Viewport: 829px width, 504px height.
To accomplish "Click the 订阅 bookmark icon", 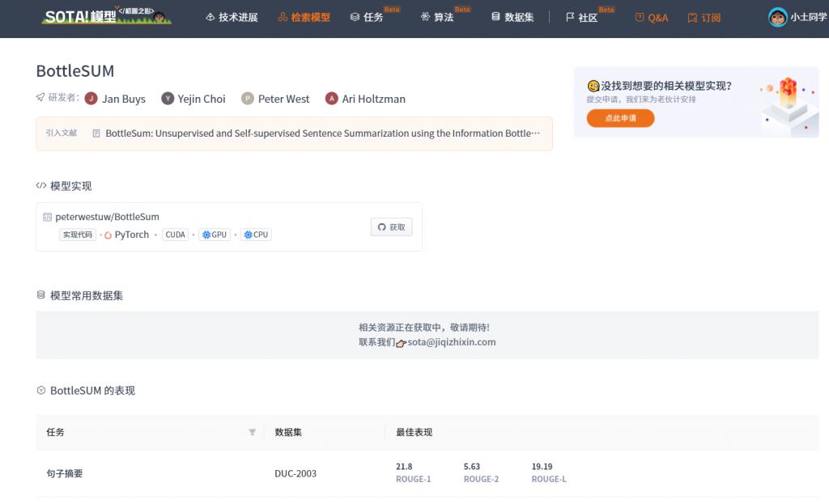I will (x=692, y=18).
